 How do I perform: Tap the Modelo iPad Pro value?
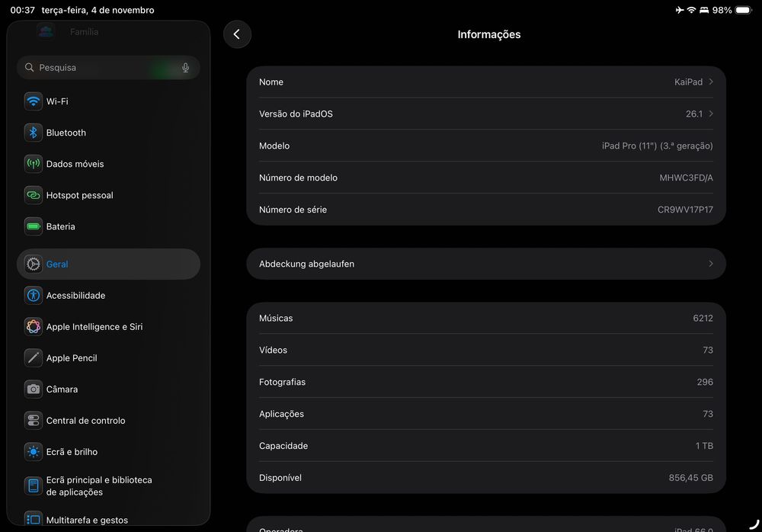[x=657, y=146]
